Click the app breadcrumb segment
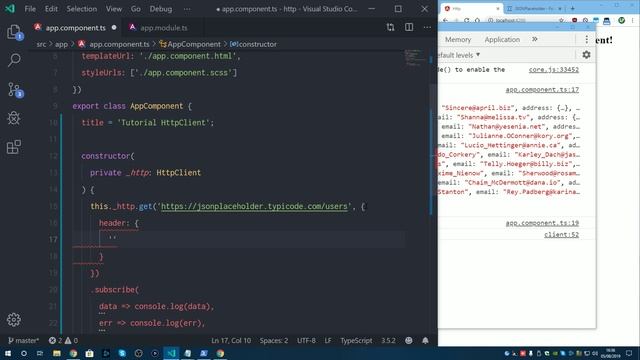Screen dimensions: 640x360 tap(61, 44)
